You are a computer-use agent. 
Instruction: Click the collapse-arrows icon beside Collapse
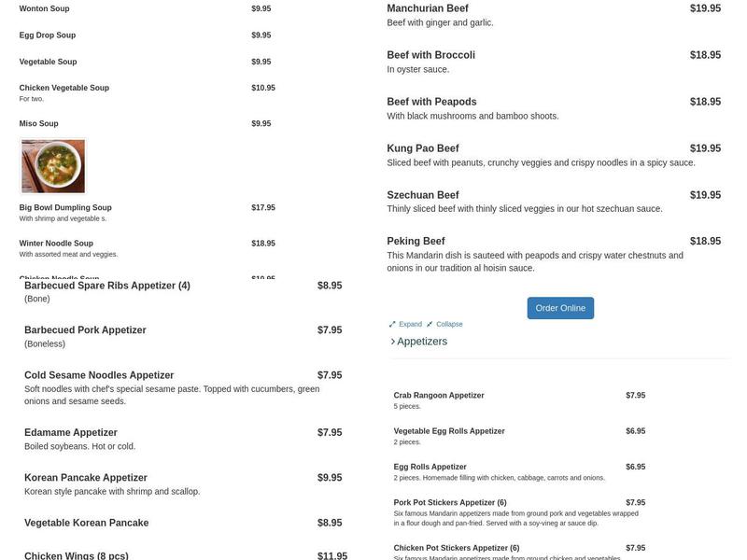(429, 324)
